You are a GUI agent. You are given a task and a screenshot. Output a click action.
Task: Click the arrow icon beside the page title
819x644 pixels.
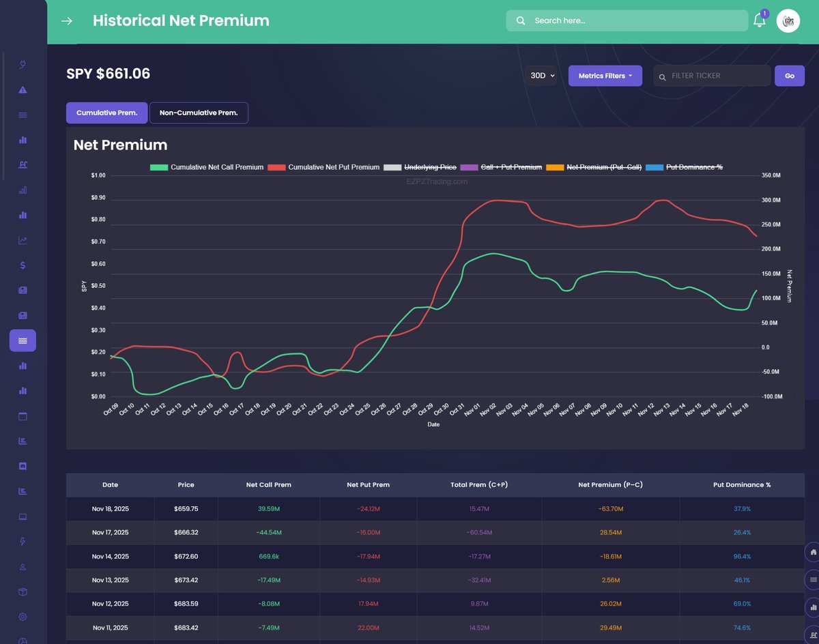click(67, 20)
